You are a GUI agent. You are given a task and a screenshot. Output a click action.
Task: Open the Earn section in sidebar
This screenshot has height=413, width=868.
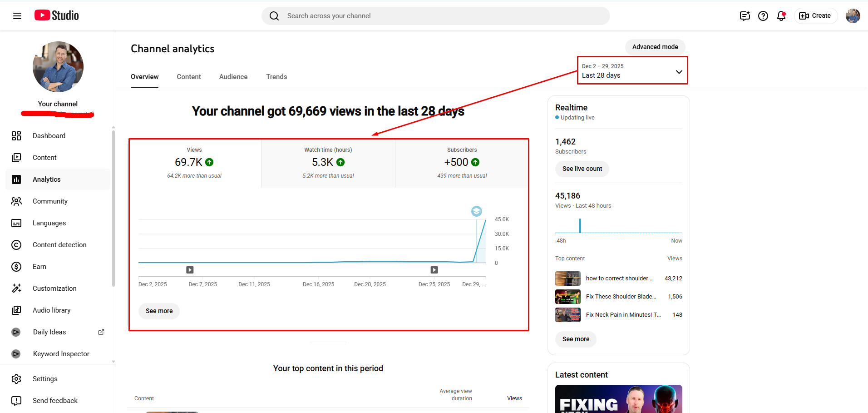pos(39,267)
